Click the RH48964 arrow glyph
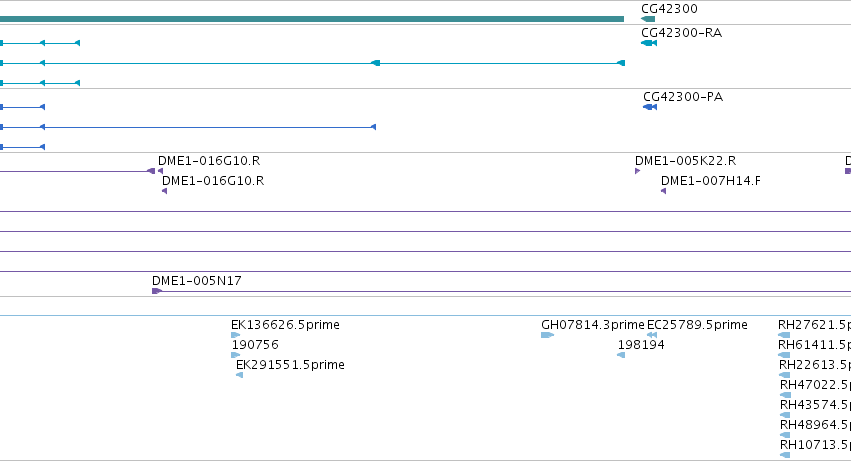The image size is (851, 461). tap(785, 435)
